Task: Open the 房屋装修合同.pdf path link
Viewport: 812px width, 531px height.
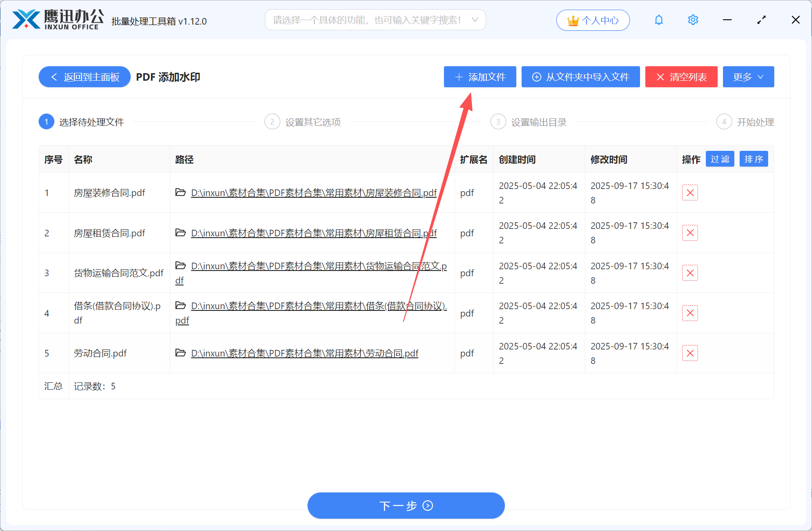Action: [313, 192]
